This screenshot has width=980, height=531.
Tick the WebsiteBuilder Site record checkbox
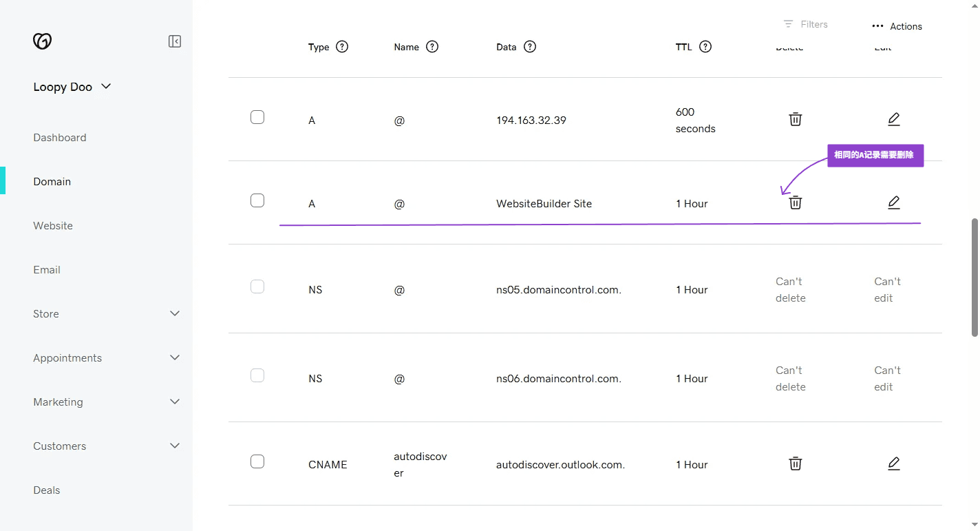click(x=257, y=200)
